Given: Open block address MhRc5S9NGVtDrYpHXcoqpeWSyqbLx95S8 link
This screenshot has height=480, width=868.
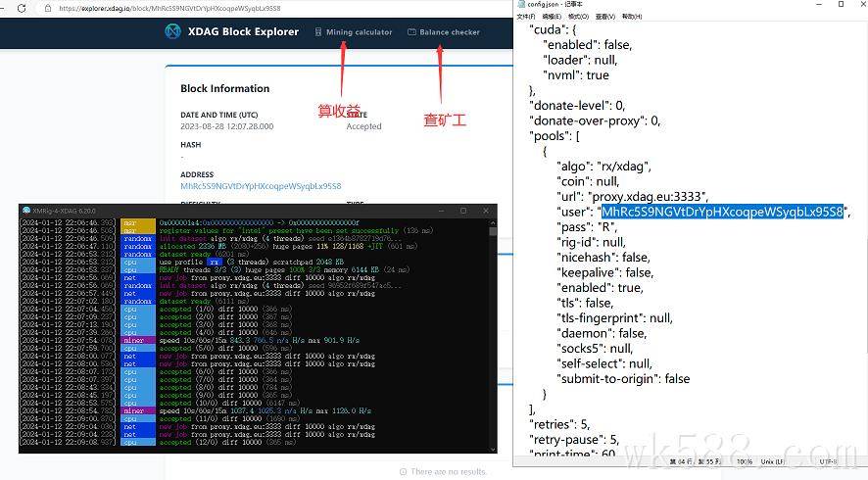Looking at the screenshot, I should click(x=261, y=186).
